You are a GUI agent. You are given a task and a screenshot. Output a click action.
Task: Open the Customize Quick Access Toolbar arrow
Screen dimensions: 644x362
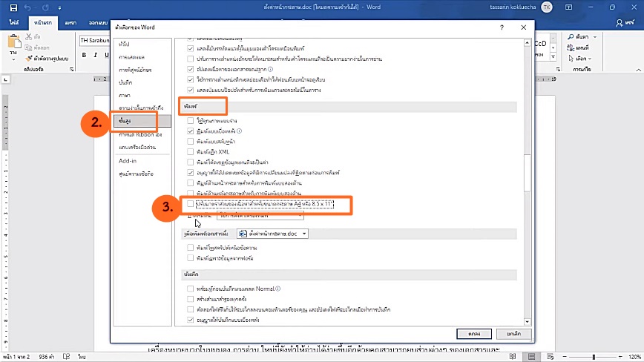coord(59,8)
